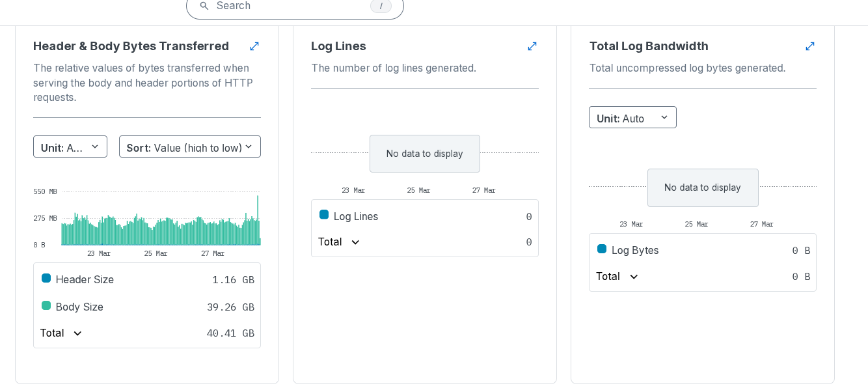868x390 pixels.
Task: Toggle the Body Size series legend
Action: [x=79, y=307]
